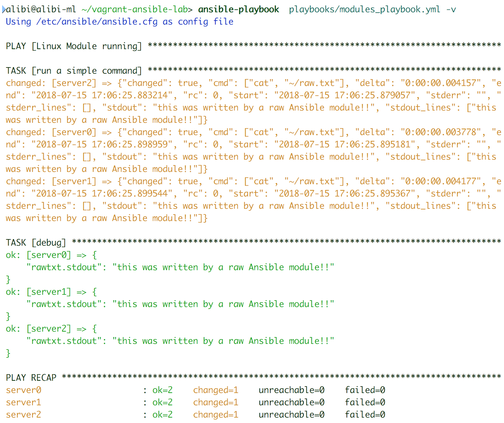This screenshot has width=504, height=423.
Task: Click the 'PLAY RECAP' header
Action: [31, 378]
